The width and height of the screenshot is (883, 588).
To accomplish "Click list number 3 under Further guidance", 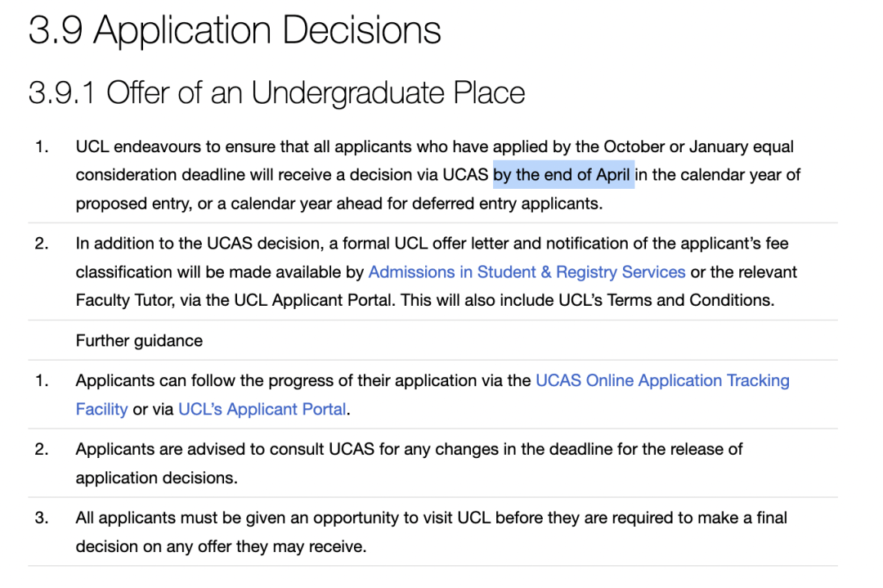I will coord(41,518).
